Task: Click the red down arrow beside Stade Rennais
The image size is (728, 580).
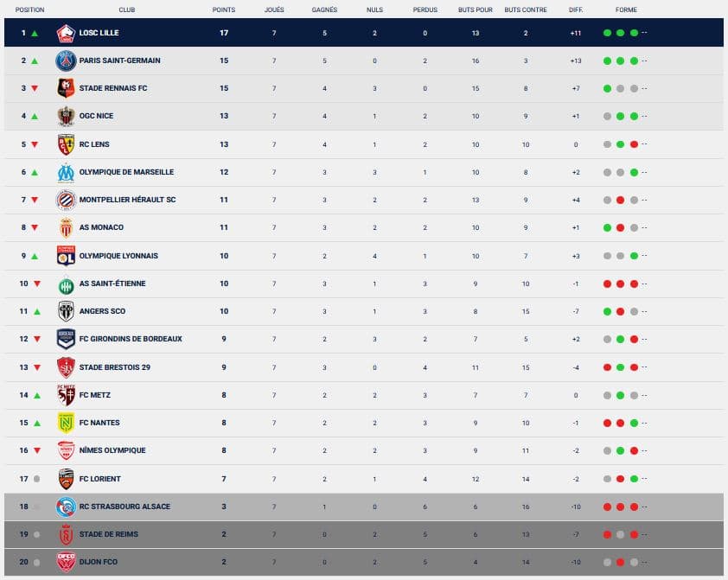Action: (x=35, y=89)
